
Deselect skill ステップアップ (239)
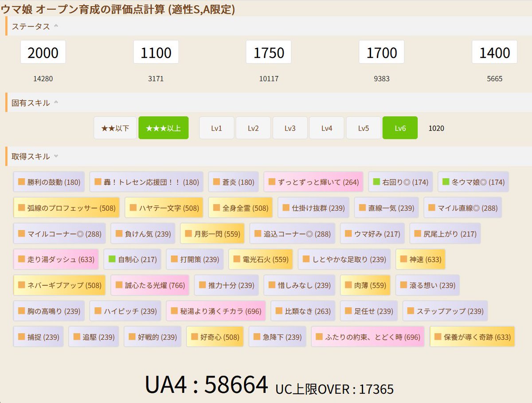[446, 310]
